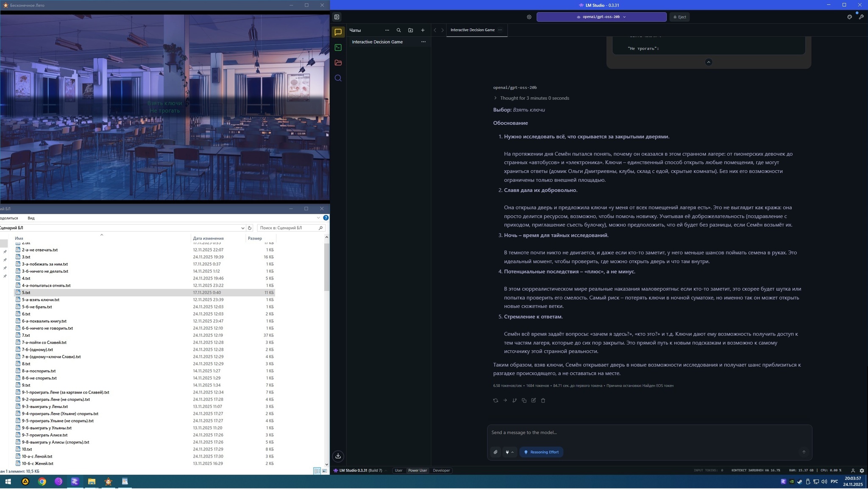Start a new chat with plus icon
This screenshot has width=868, height=489.
(x=423, y=30)
